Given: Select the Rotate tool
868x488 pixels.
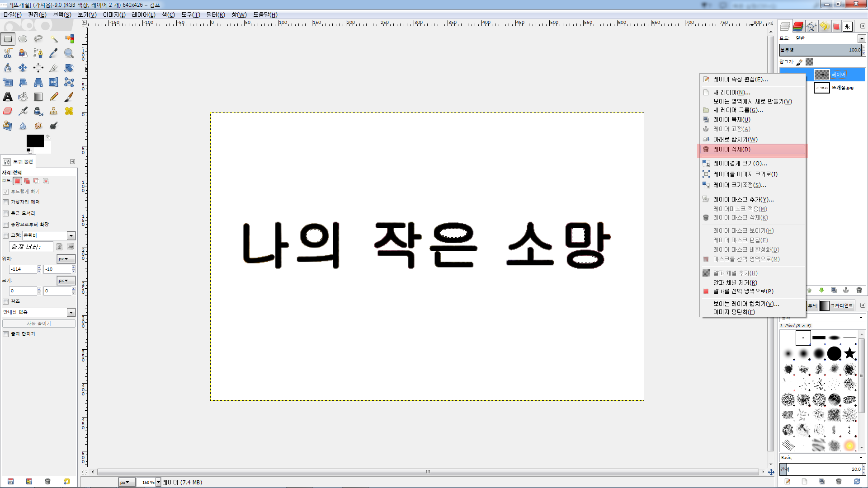Looking at the screenshot, I should point(69,68).
